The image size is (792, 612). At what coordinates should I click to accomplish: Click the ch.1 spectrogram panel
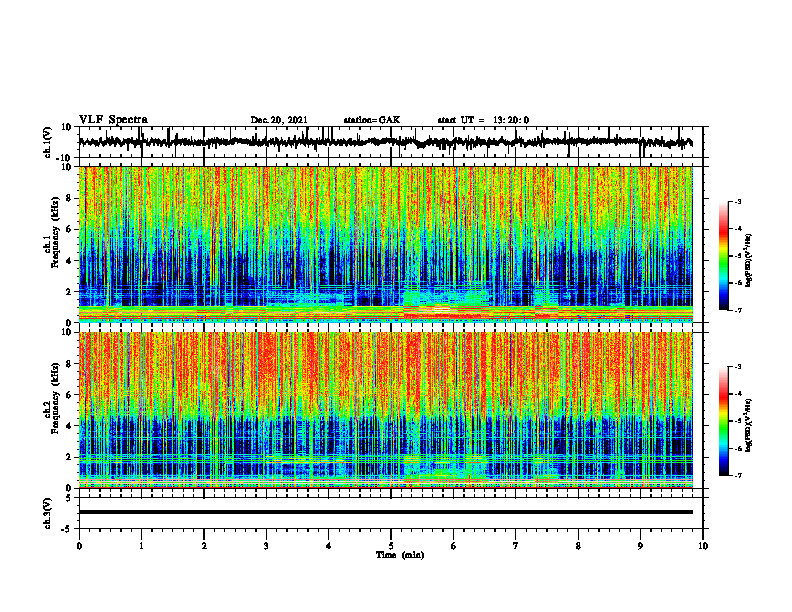385,244
